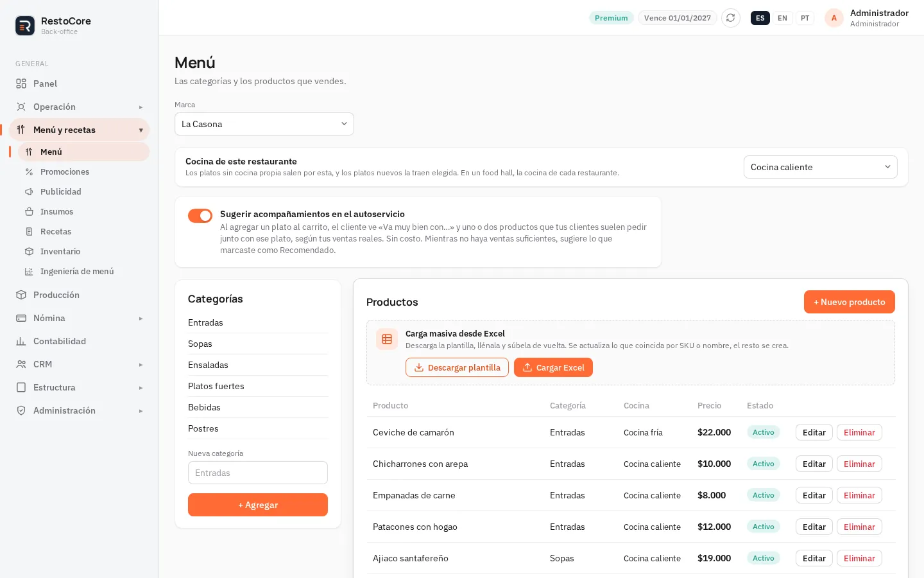Click the Producción cube icon
924x578 pixels.
click(x=21, y=295)
